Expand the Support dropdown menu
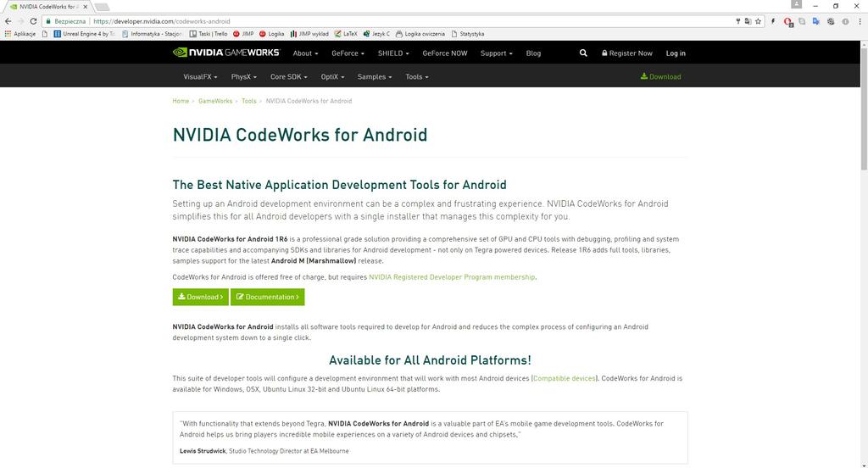Screen dimensions: 868x468 point(497,53)
